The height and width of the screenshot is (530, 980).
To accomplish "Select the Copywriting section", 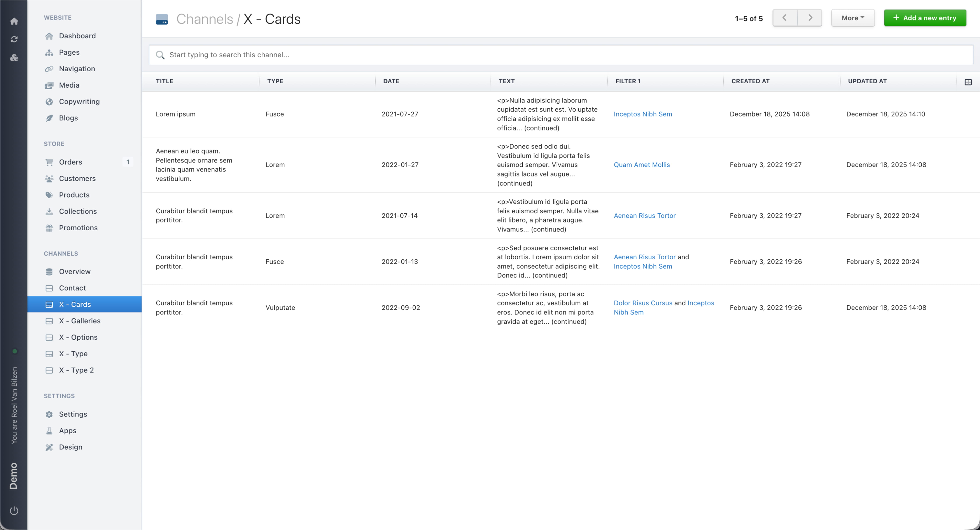I will coord(78,101).
